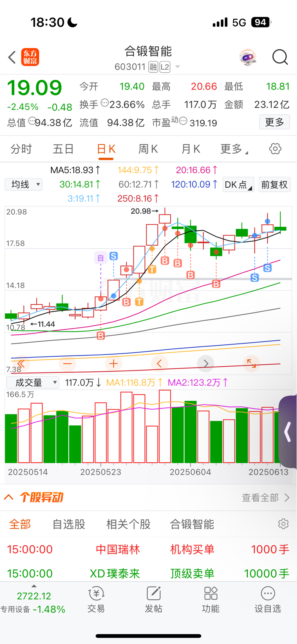Open 查看全部 link
Screen dimensions: 297x644
266,497
